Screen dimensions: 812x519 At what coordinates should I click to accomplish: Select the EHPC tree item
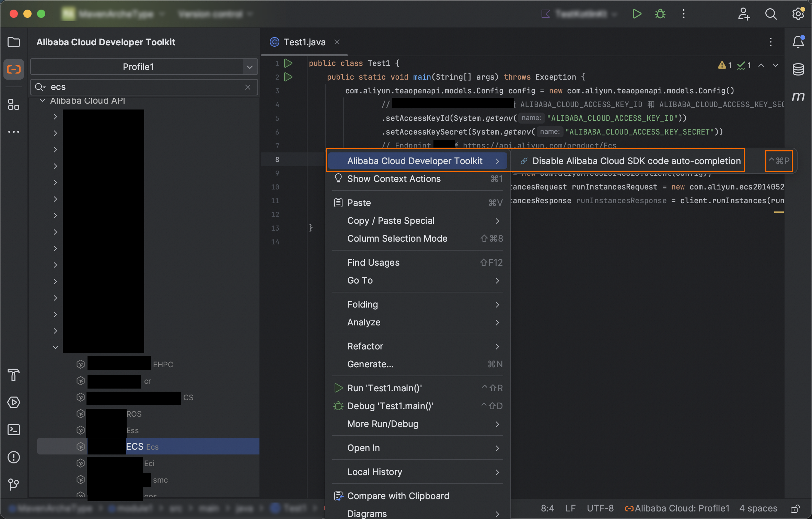[148, 364]
